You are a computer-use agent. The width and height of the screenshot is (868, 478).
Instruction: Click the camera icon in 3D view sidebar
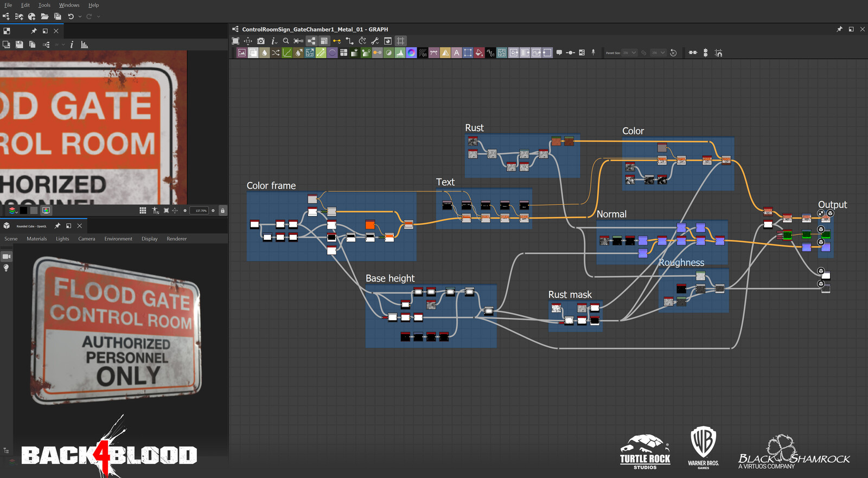click(x=7, y=256)
